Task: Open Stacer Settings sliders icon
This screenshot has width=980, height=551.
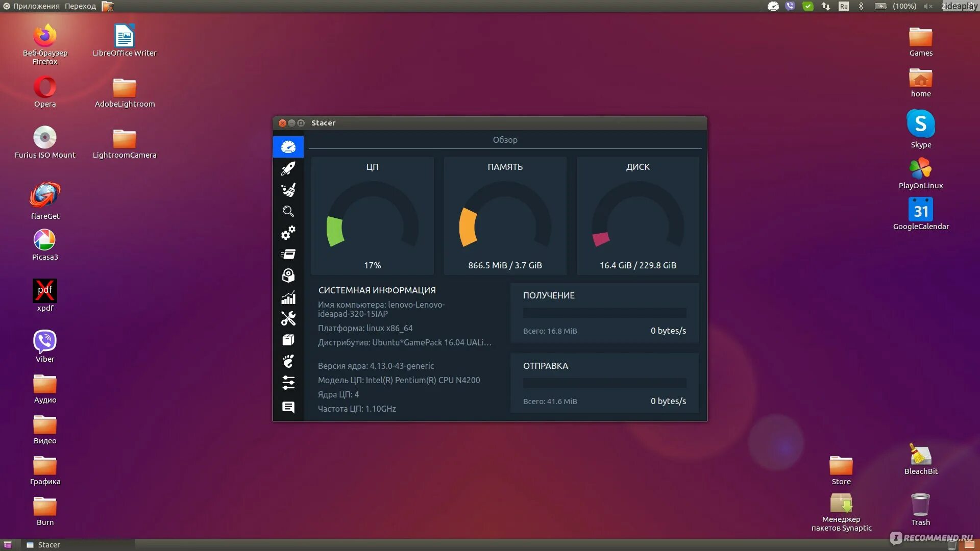Action: point(288,383)
